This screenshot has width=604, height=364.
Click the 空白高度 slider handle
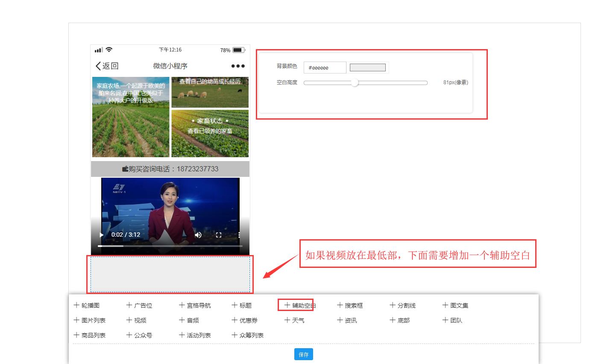coord(355,83)
